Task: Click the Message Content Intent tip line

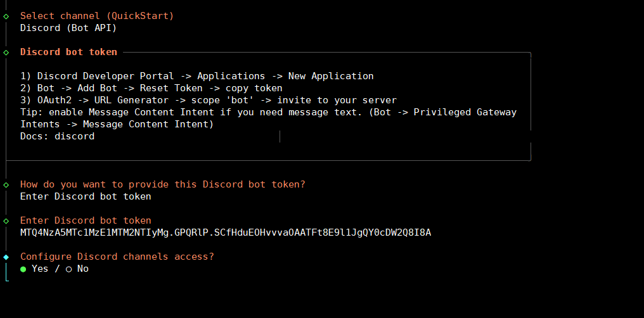Action: pos(268,112)
